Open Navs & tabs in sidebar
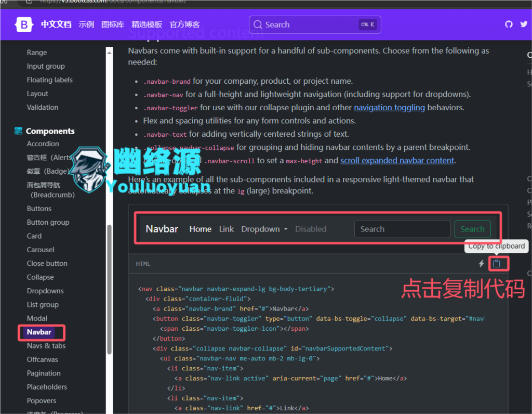532x414 pixels. click(46, 346)
